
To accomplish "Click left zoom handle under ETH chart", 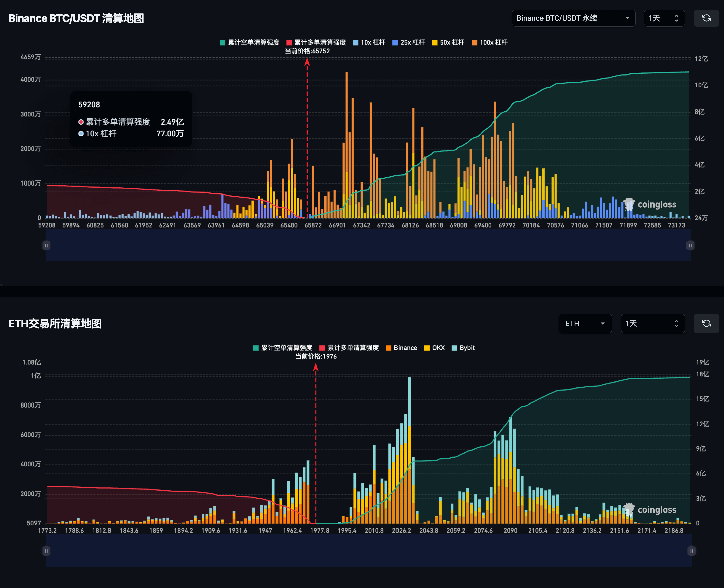I will [46, 551].
